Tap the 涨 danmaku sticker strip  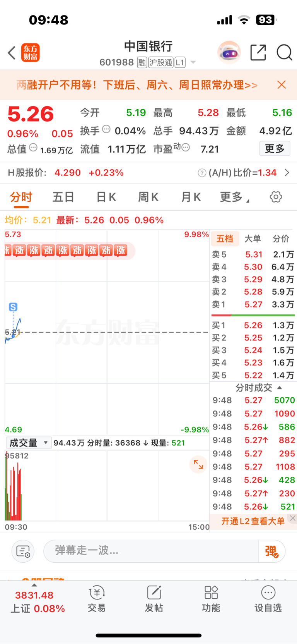[x=70, y=251]
